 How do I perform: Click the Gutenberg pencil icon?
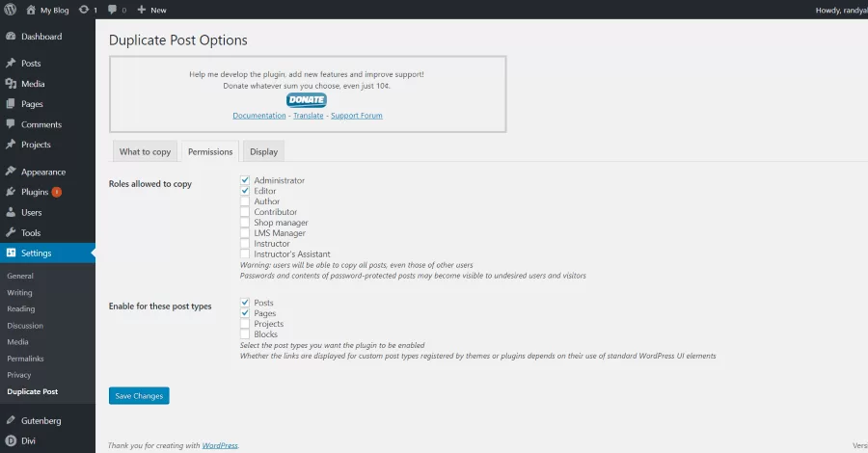(x=11, y=420)
